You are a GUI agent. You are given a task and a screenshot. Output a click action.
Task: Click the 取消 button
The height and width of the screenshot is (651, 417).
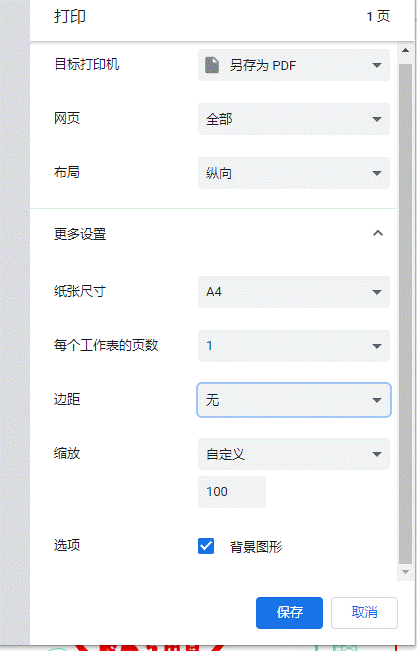[364, 612]
